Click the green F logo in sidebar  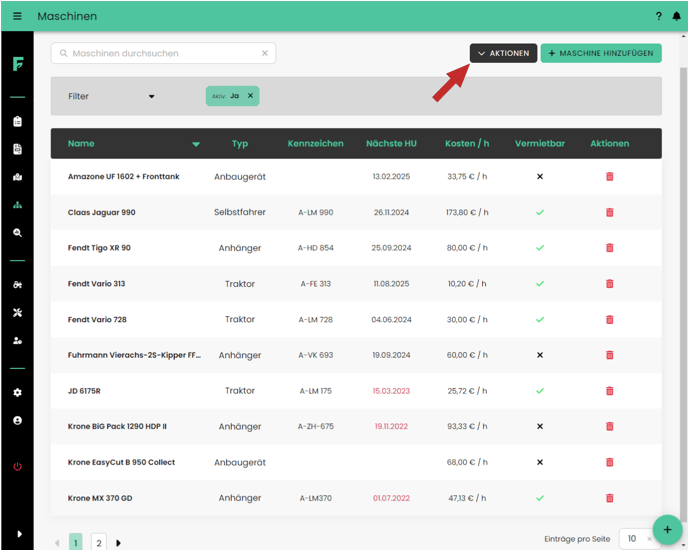(18, 64)
